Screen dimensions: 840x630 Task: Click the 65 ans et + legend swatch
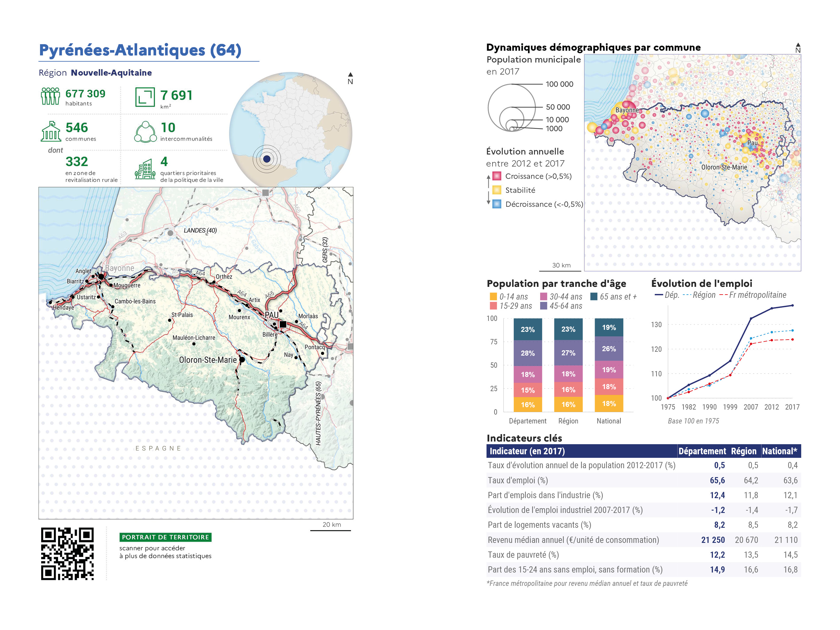coord(593,297)
